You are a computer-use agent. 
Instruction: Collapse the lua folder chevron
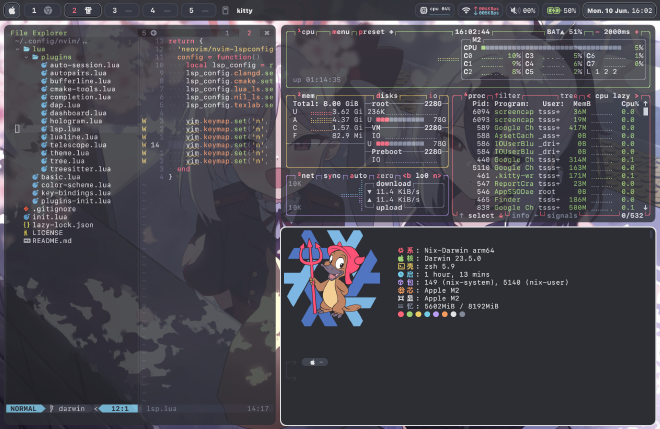[x=18, y=49]
